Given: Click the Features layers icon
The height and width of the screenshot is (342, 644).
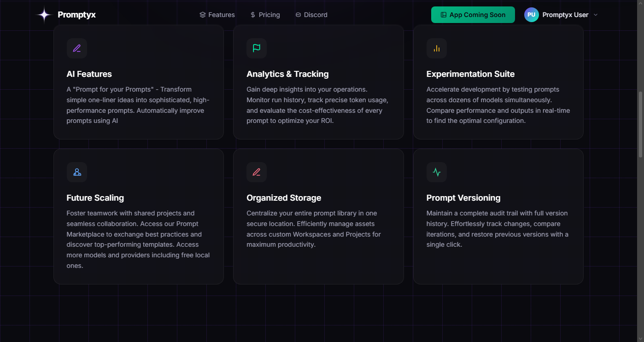Looking at the screenshot, I should coord(202,14).
